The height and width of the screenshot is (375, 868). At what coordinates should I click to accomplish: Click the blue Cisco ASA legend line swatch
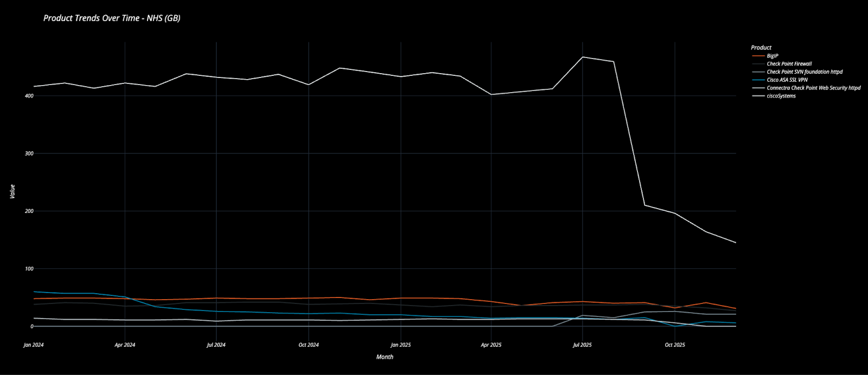tap(758, 80)
